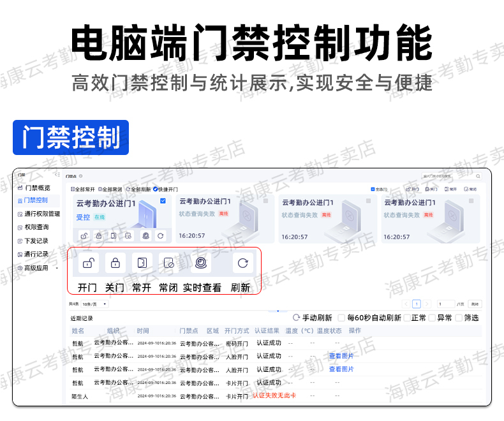Toggle the 全选(1) select-all checkbox
Viewport: 504px width, 421px height.
373,189
